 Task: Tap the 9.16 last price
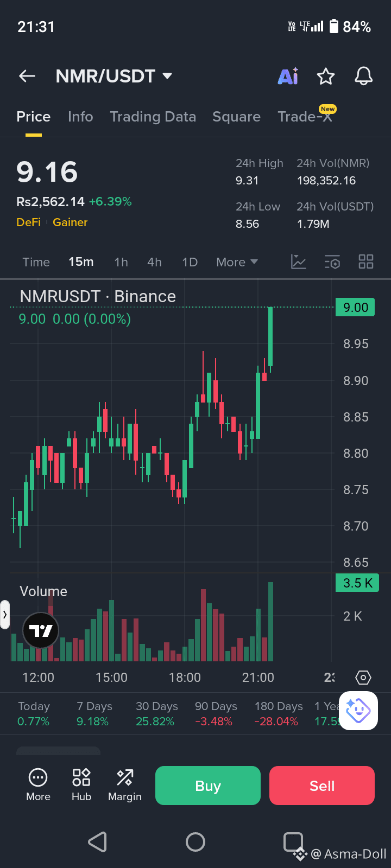coord(47,172)
